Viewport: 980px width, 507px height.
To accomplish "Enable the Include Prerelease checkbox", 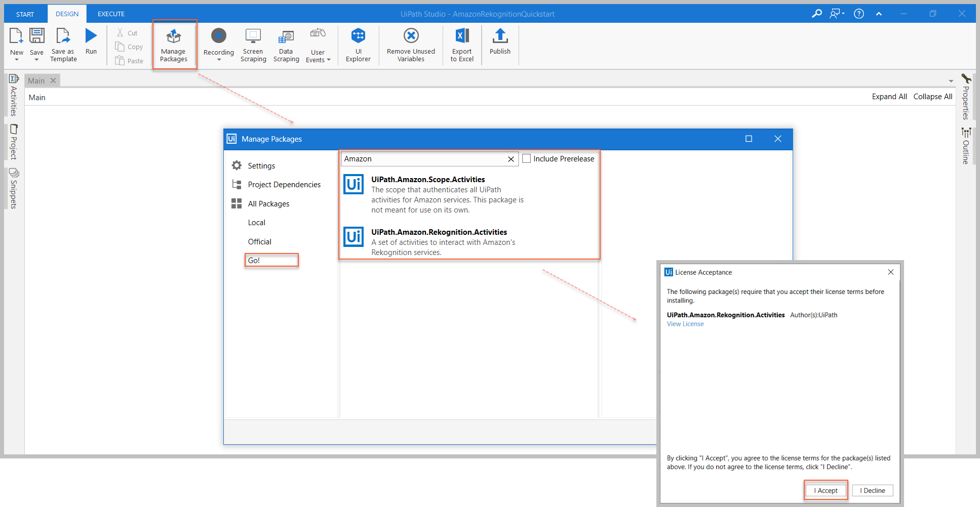I will [x=527, y=159].
